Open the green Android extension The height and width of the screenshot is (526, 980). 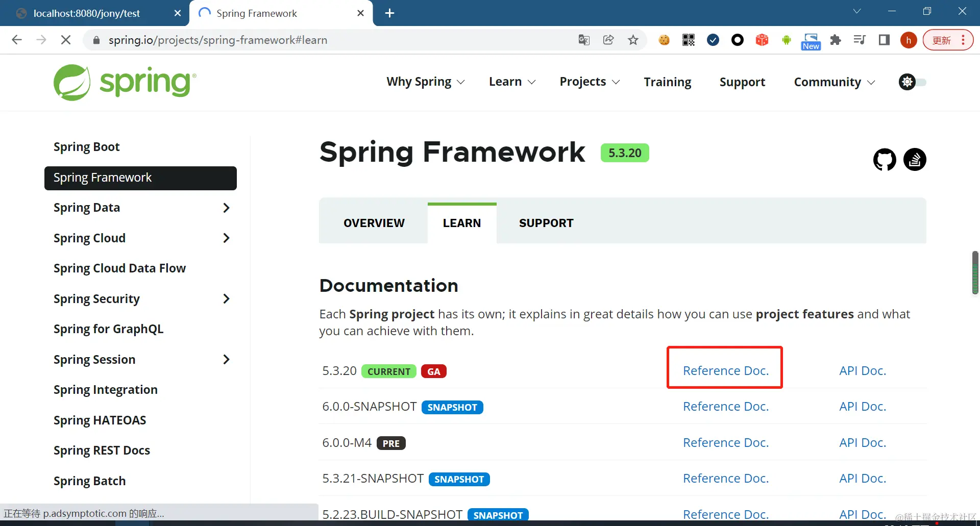pos(787,40)
